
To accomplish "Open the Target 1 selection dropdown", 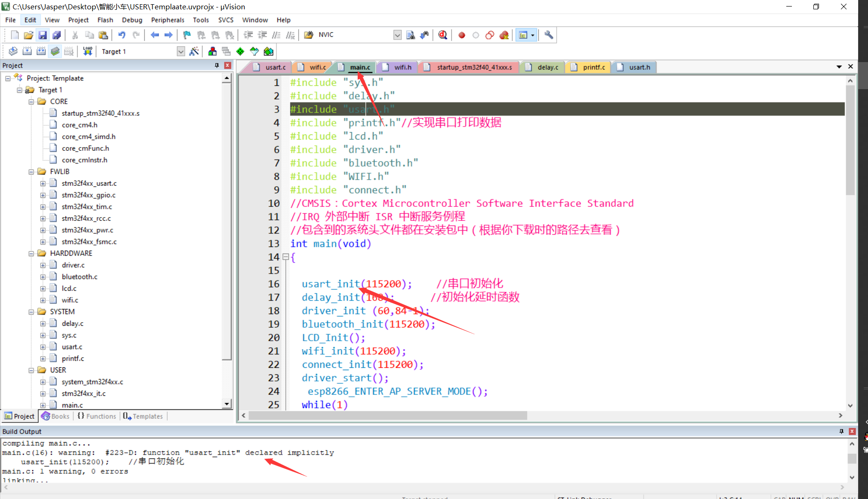I will pyautogui.click(x=181, y=51).
